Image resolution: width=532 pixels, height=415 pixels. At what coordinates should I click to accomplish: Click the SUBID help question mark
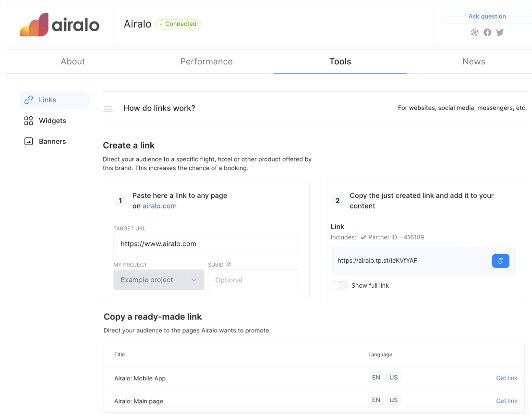[229, 264]
